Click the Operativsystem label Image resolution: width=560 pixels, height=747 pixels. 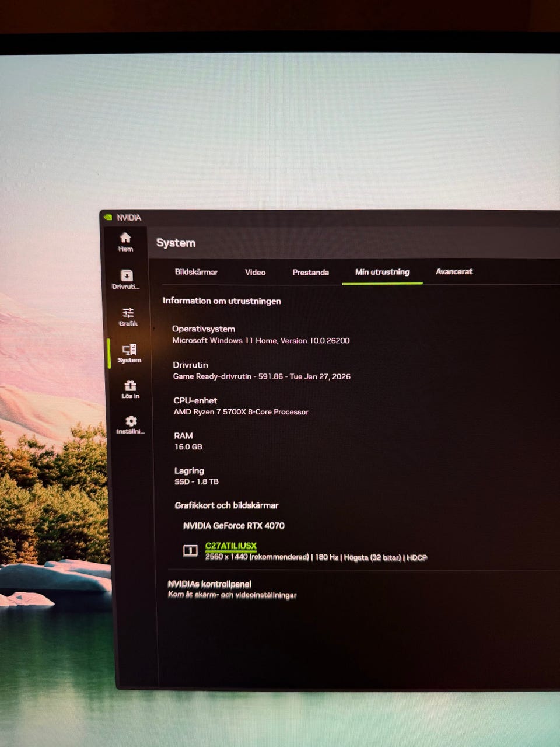tap(204, 329)
